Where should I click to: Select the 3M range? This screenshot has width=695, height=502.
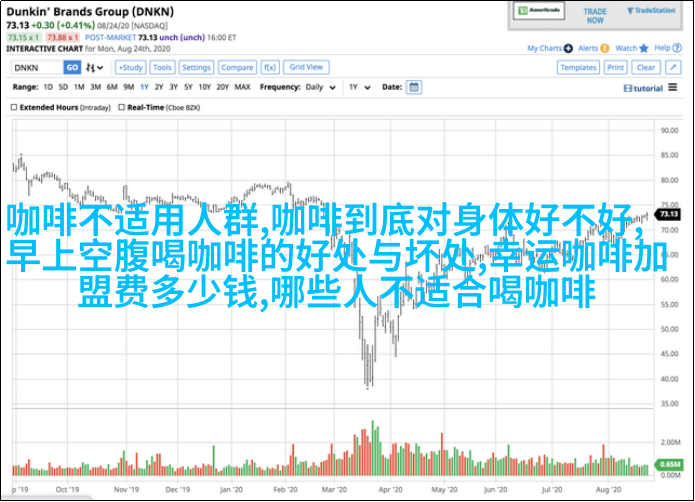[x=95, y=87]
